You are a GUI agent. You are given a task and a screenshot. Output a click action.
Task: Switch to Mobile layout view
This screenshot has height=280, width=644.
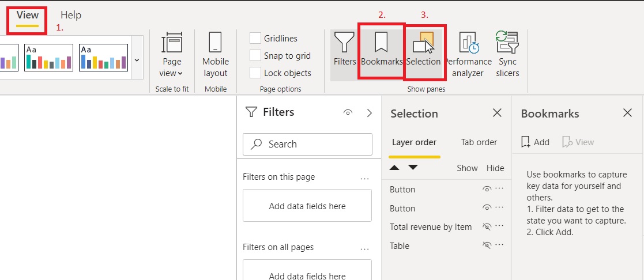coord(215,54)
